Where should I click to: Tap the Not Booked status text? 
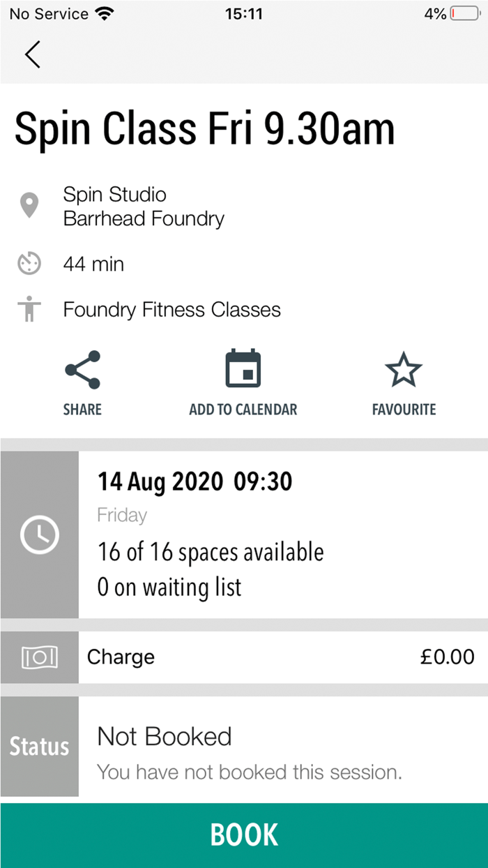pos(165,737)
